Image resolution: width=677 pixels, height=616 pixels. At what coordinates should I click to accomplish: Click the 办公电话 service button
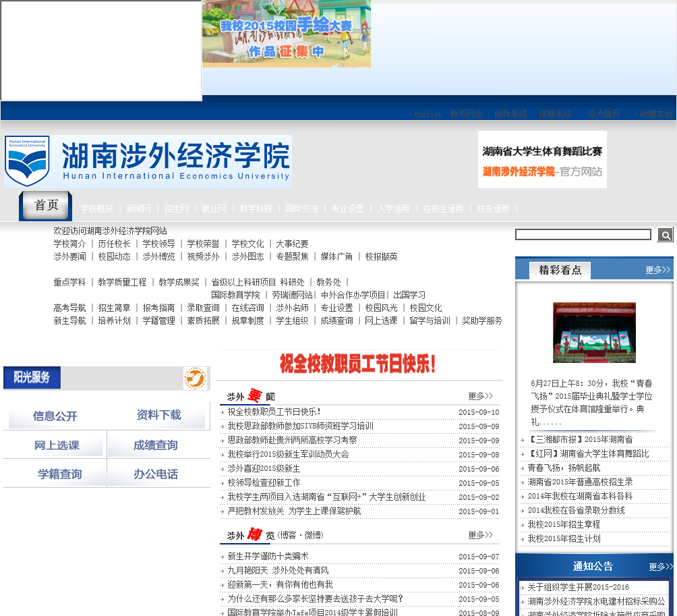(x=156, y=474)
